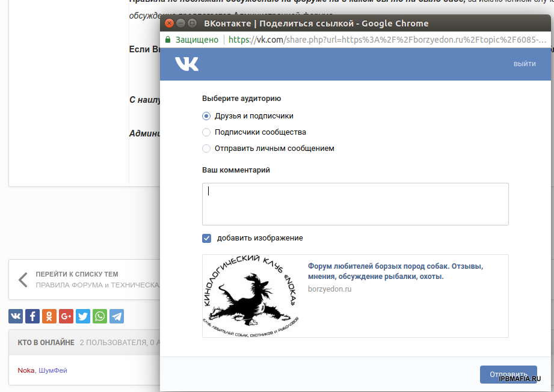
Task: Open the 'Форум любителей борзых пород собак' link title
Action: pyautogui.click(x=395, y=271)
